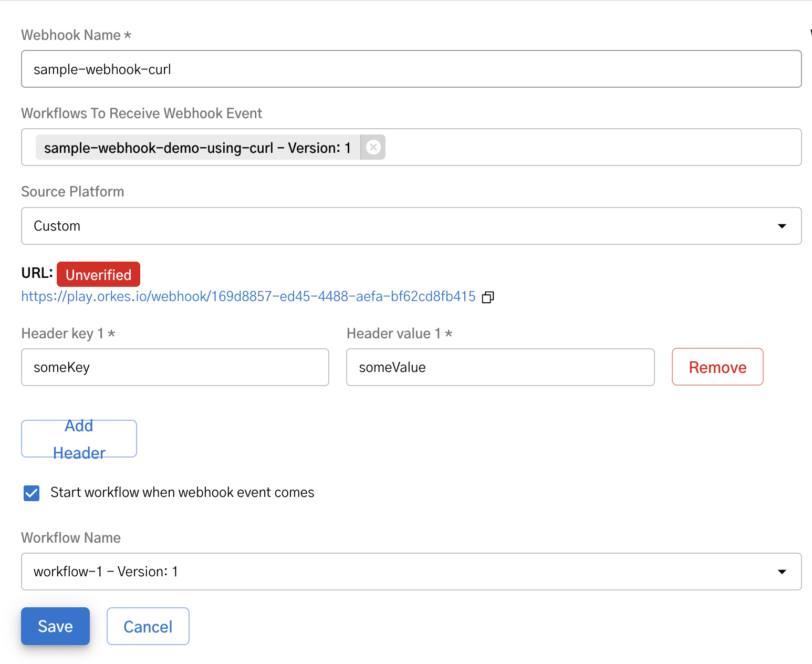
Task: Uncheck Start workflow when webhook event comes
Action: (x=31, y=493)
